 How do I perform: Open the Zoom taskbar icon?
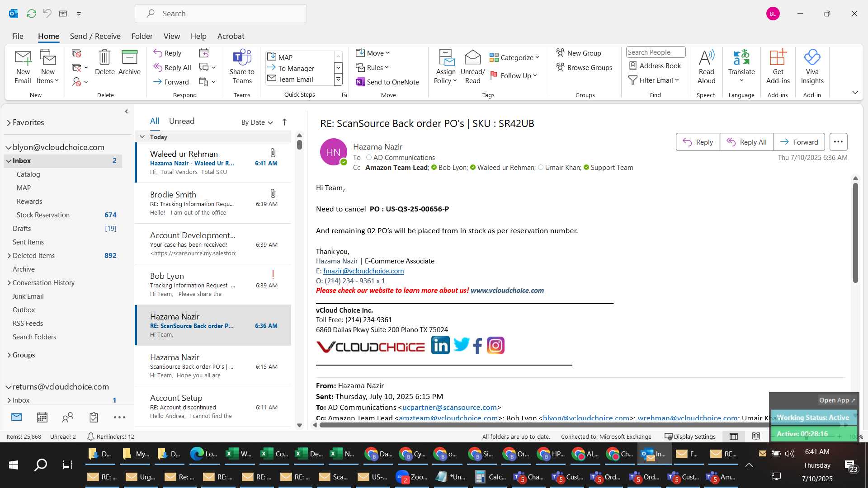[411, 477]
